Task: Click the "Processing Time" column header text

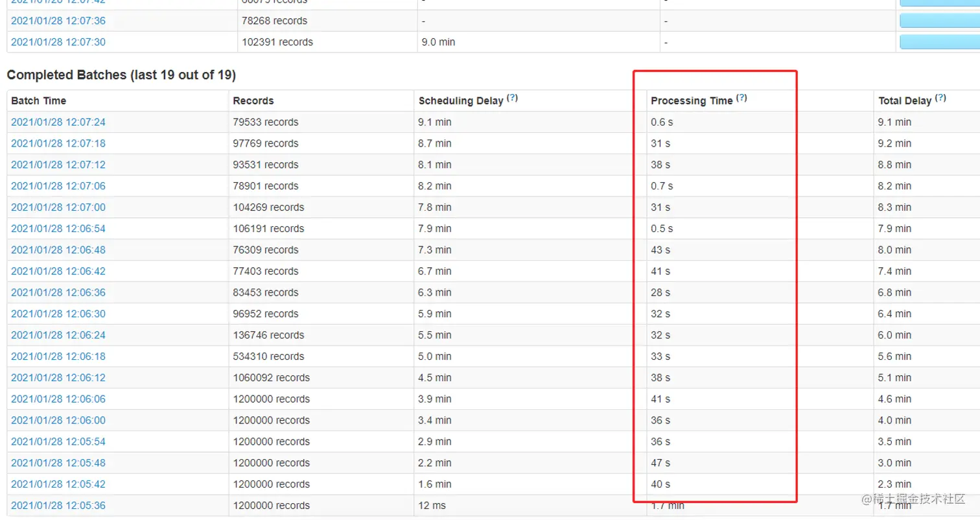Action: (692, 101)
